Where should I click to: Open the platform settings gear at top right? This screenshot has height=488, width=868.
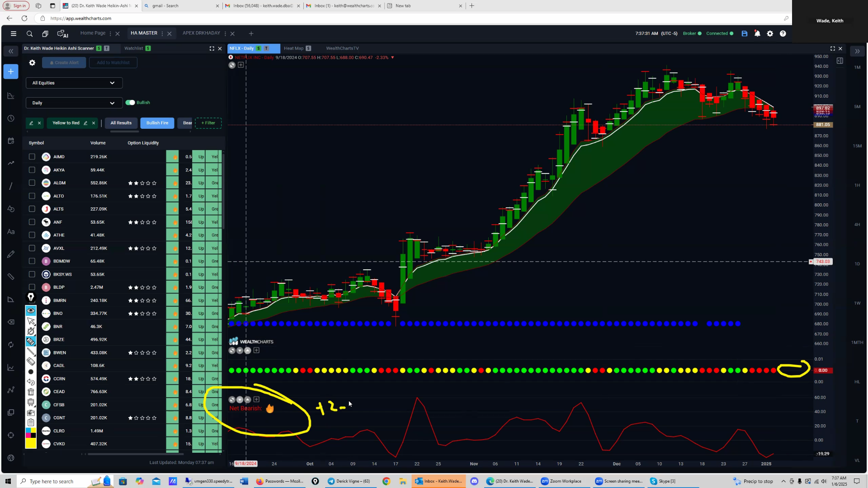770,33
